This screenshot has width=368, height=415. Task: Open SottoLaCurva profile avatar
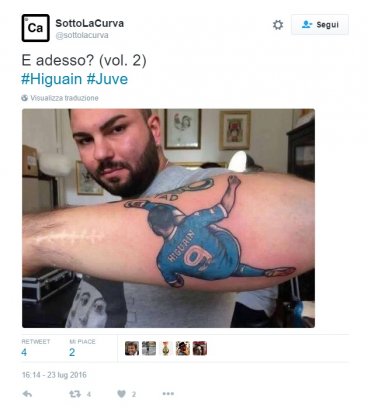[x=36, y=28]
